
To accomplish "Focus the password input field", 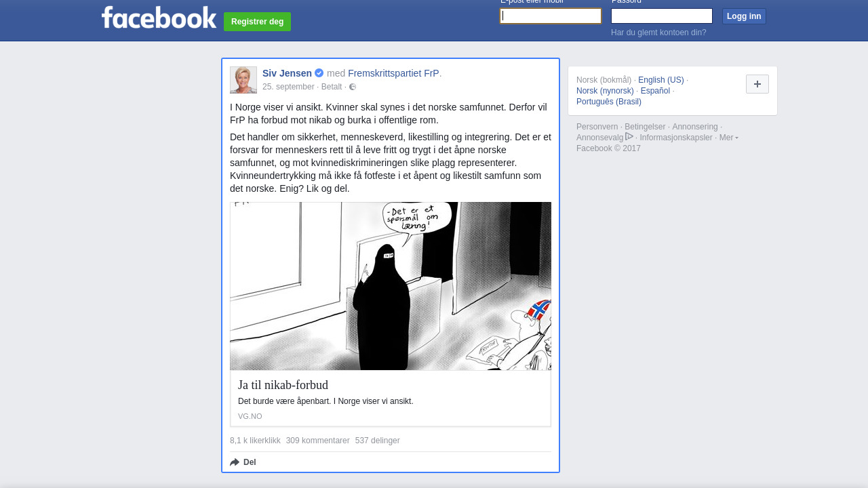I will pos(661,16).
